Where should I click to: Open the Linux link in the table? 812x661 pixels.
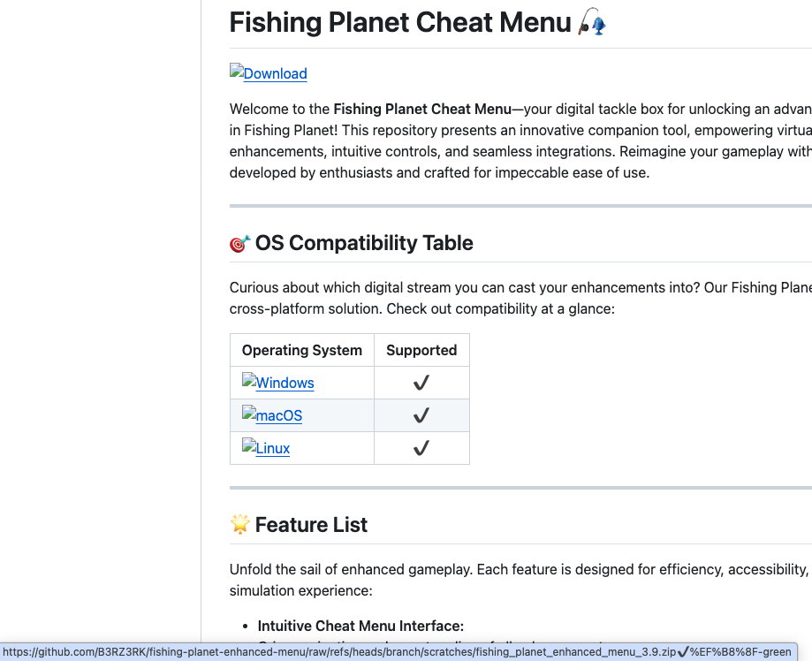pos(272,449)
